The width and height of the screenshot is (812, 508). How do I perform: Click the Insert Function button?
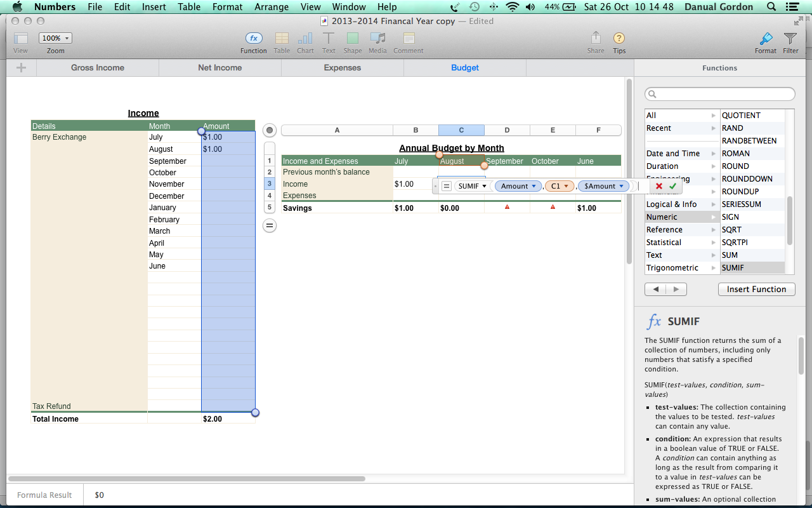(x=756, y=289)
